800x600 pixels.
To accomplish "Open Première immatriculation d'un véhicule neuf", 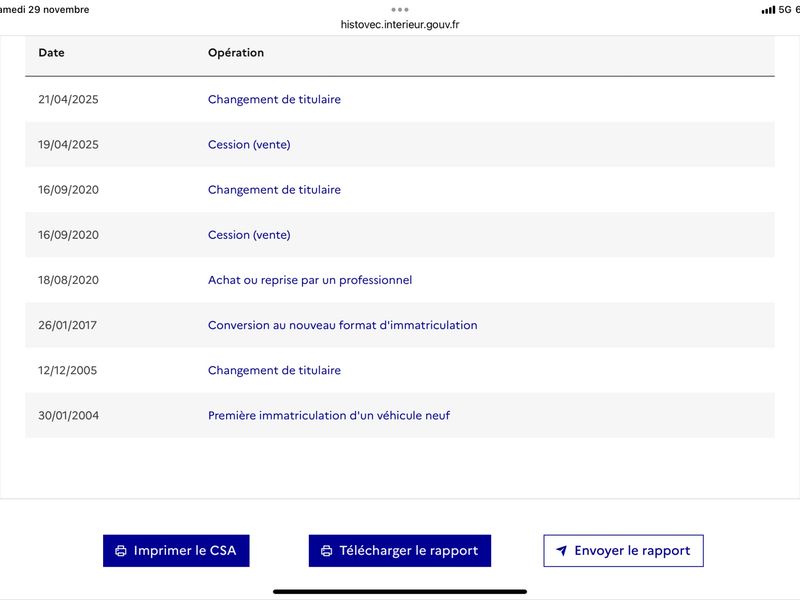I will (x=329, y=415).
